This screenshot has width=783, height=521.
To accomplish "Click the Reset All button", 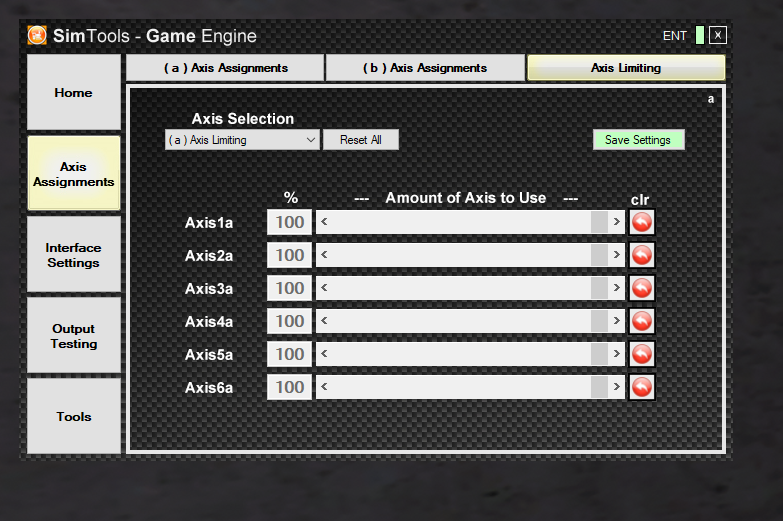I will (x=361, y=140).
